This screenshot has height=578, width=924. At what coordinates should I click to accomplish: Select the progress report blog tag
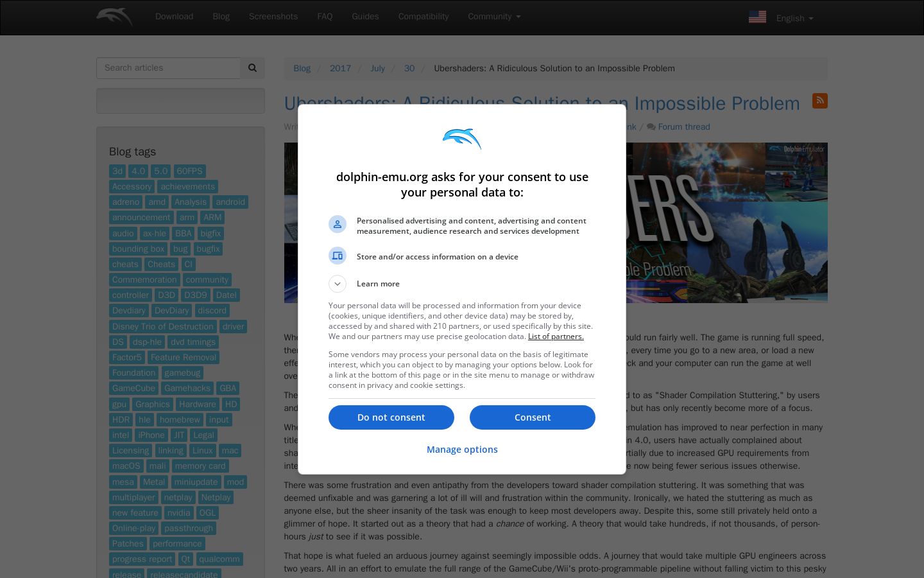click(x=142, y=559)
